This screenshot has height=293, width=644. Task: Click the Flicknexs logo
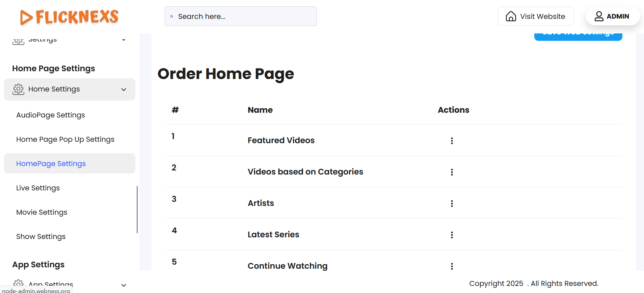click(70, 17)
